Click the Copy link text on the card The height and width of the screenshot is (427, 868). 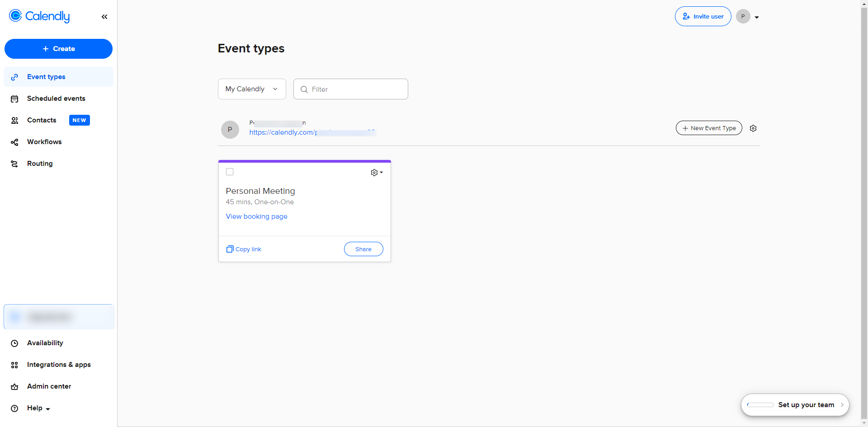pos(248,249)
